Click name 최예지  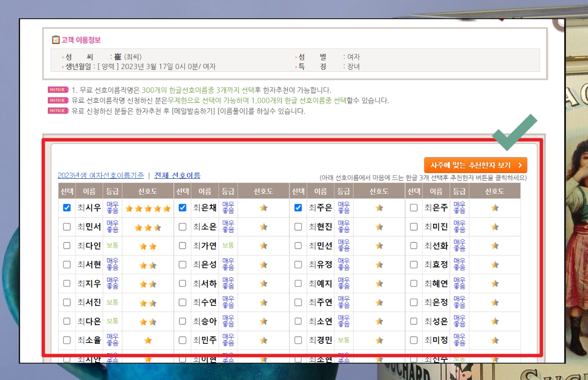coord(320,283)
